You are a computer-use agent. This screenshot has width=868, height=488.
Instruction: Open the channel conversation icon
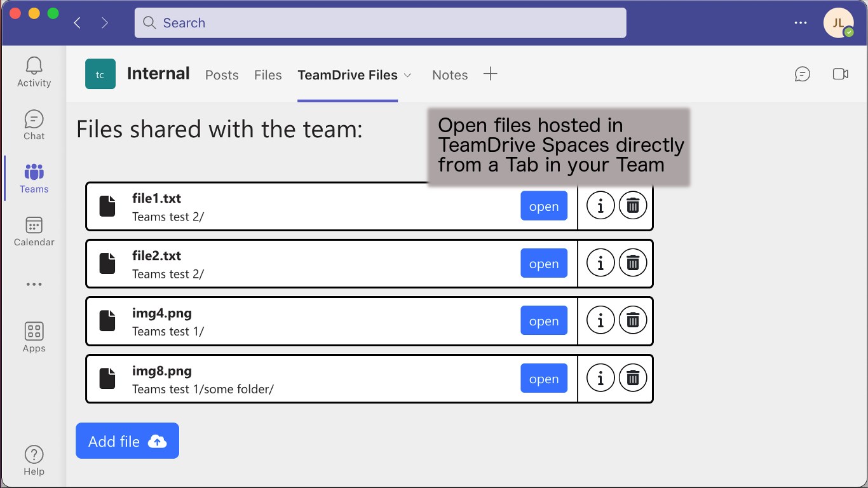[803, 74]
